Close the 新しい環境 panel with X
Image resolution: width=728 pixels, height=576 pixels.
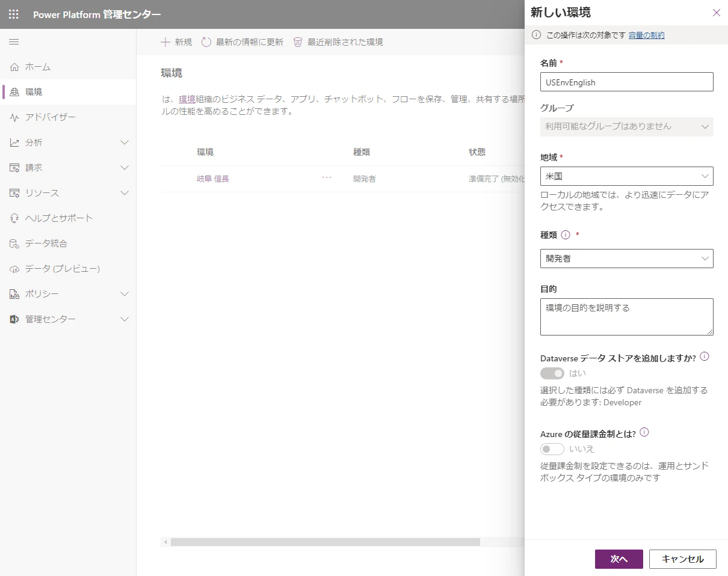[716, 13]
